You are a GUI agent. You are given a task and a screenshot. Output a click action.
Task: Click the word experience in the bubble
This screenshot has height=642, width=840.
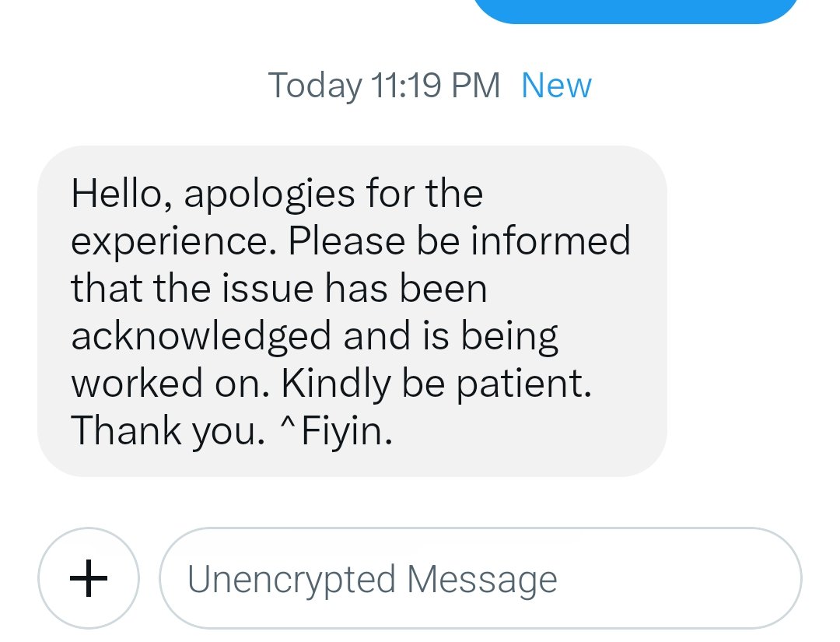[x=174, y=243]
